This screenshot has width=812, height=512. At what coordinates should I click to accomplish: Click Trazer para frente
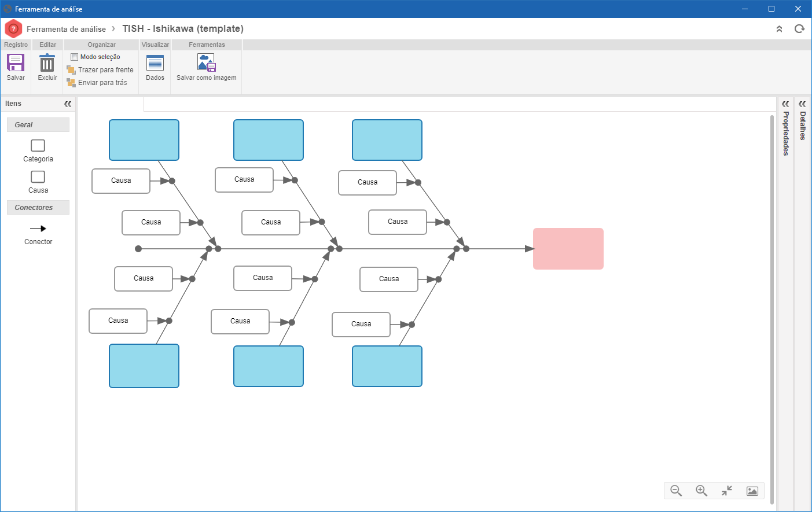point(100,70)
